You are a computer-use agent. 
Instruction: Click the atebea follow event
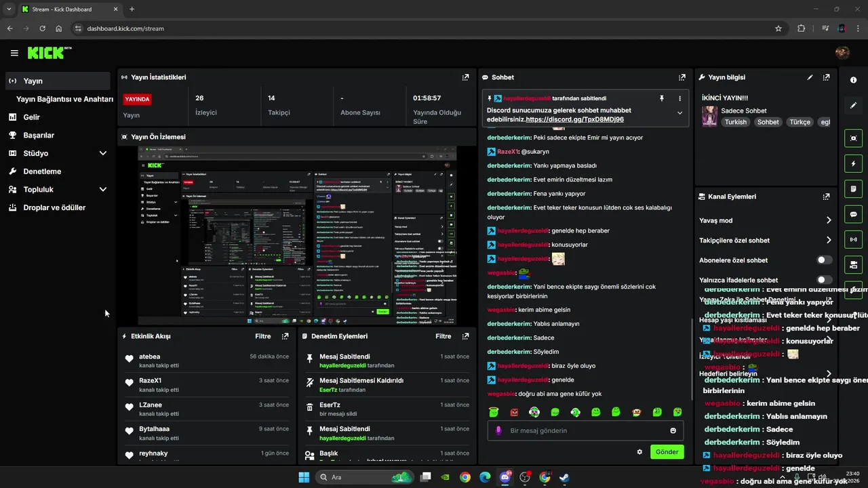(x=208, y=361)
